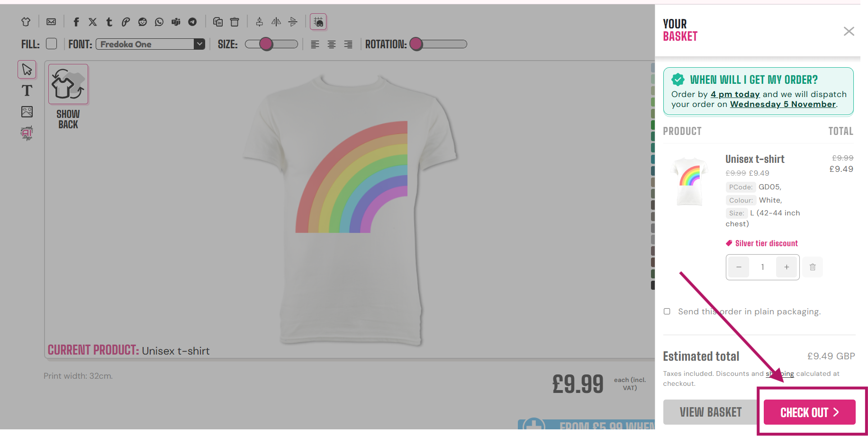
Task: Increase t-shirt quantity with plus button
Action: tap(787, 267)
